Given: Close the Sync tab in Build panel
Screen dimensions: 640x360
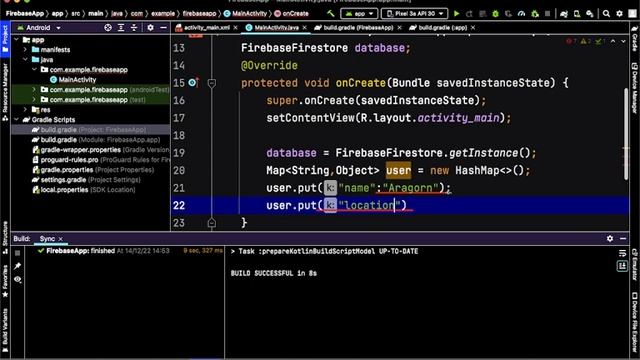Looking at the screenshot, I should point(60,239).
